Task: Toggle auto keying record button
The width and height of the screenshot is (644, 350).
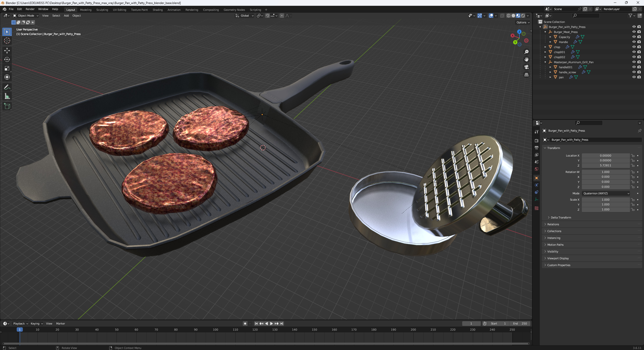Action: tap(245, 324)
